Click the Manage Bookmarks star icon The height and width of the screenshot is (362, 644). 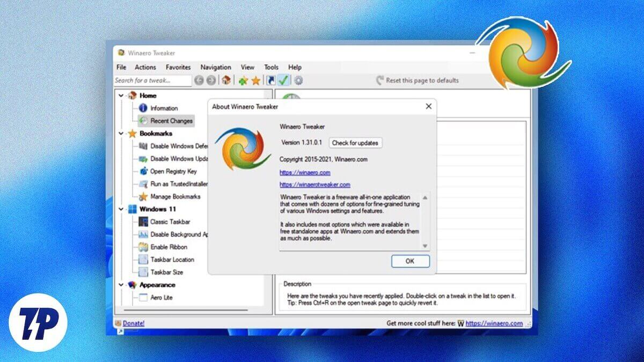click(143, 197)
